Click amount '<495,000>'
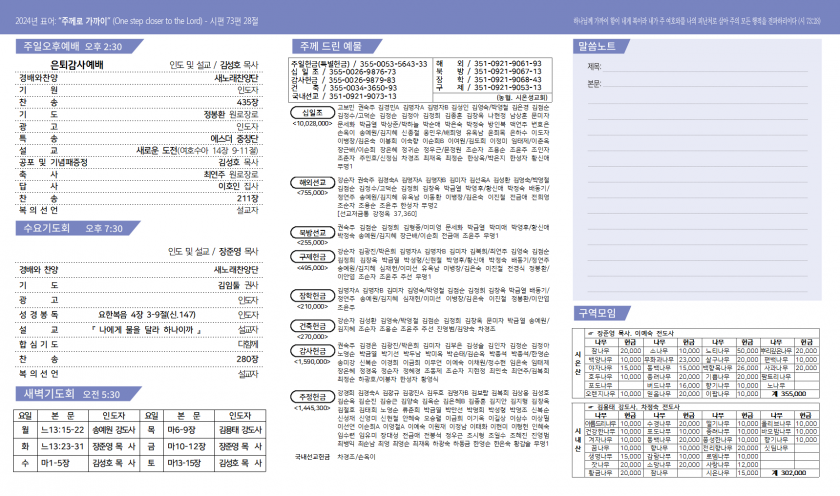Image resolution: width=840 pixels, height=496 pixels. point(312,268)
